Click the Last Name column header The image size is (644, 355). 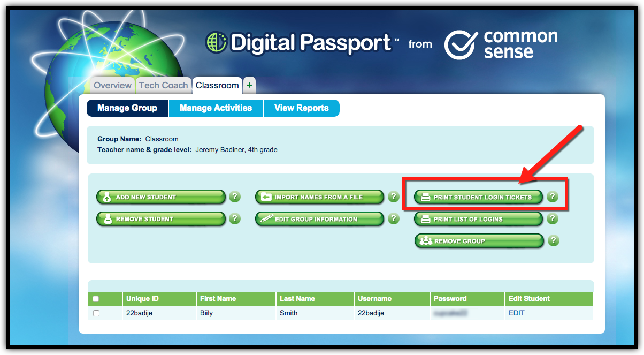315,299
